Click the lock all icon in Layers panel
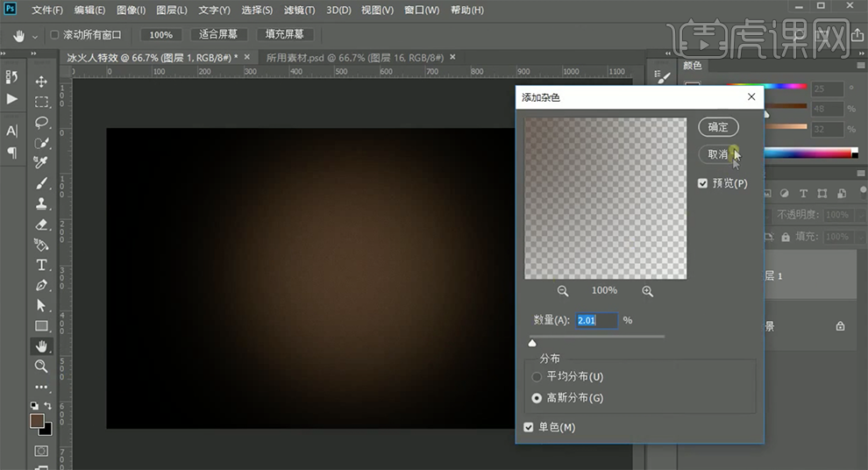Image resolution: width=868 pixels, height=470 pixels. click(x=786, y=237)
